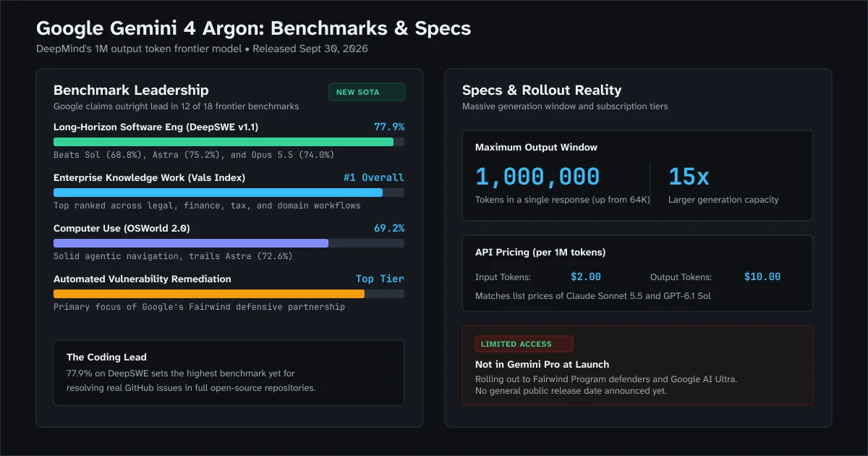Click the 'Input Tokens:' label

(x=503, y=277)
